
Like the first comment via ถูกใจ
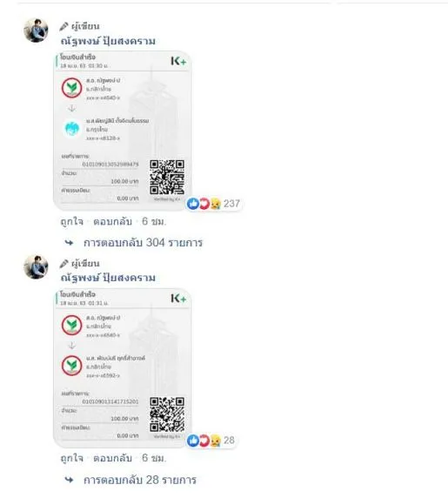[71, 221]
